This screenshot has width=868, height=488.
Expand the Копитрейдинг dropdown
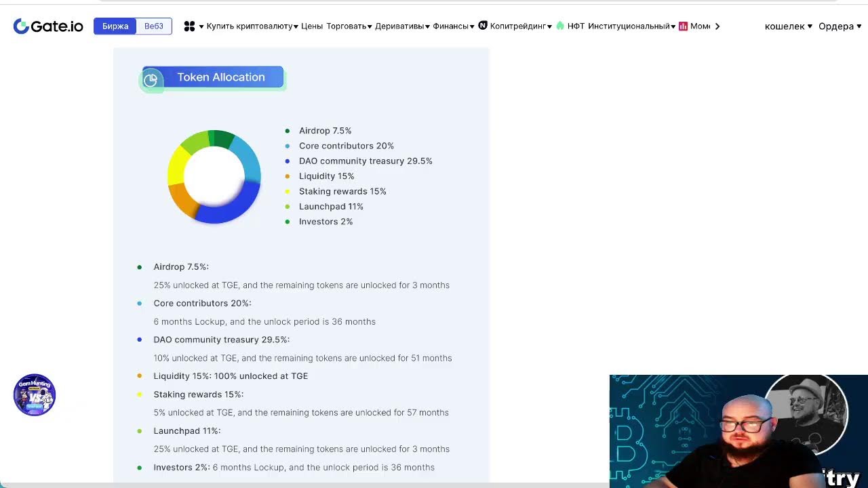521,26
